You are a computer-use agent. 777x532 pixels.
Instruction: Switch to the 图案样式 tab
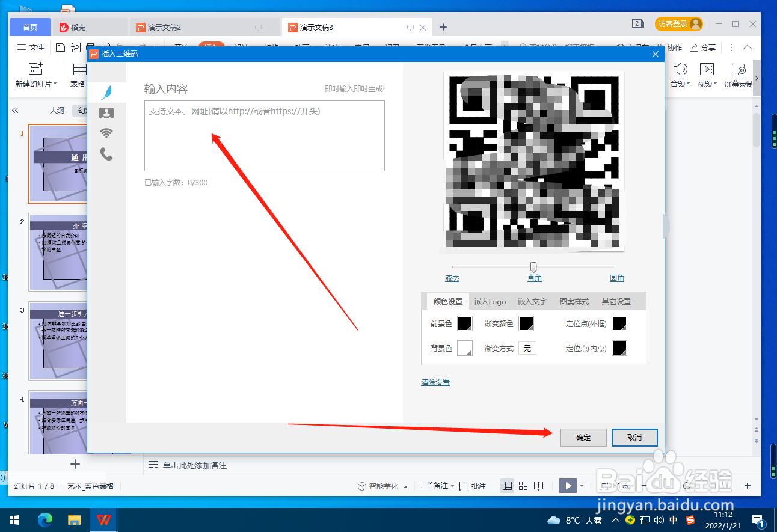574,301
